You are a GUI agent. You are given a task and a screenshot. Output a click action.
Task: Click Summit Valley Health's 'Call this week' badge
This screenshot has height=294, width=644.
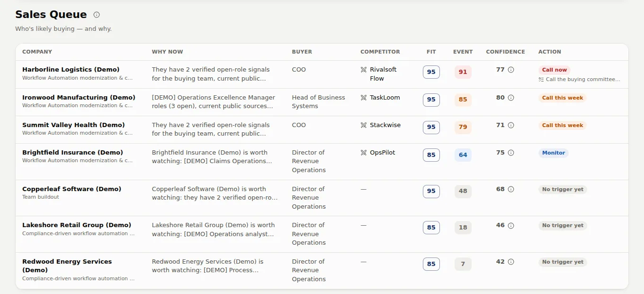tap(563, 125)
